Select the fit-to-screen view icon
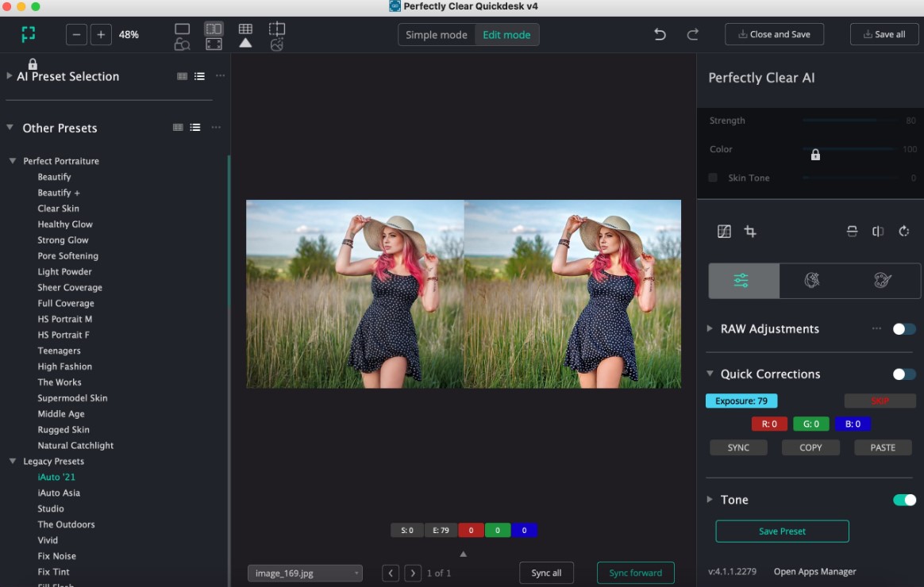 [214, 44]
